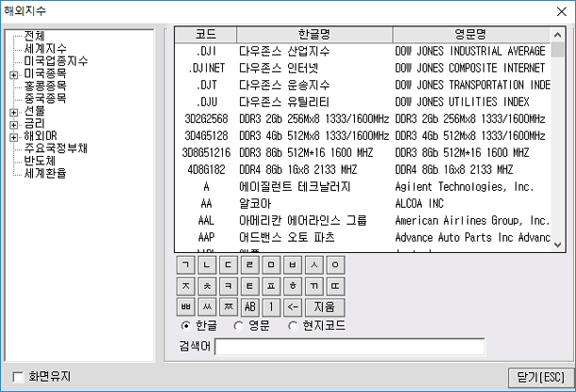Image resolution: width=576 pixels, height=392 pixels.
Task: Select the 3D8G51216 DDR3 8Gb row
Action: coord(363,152)
